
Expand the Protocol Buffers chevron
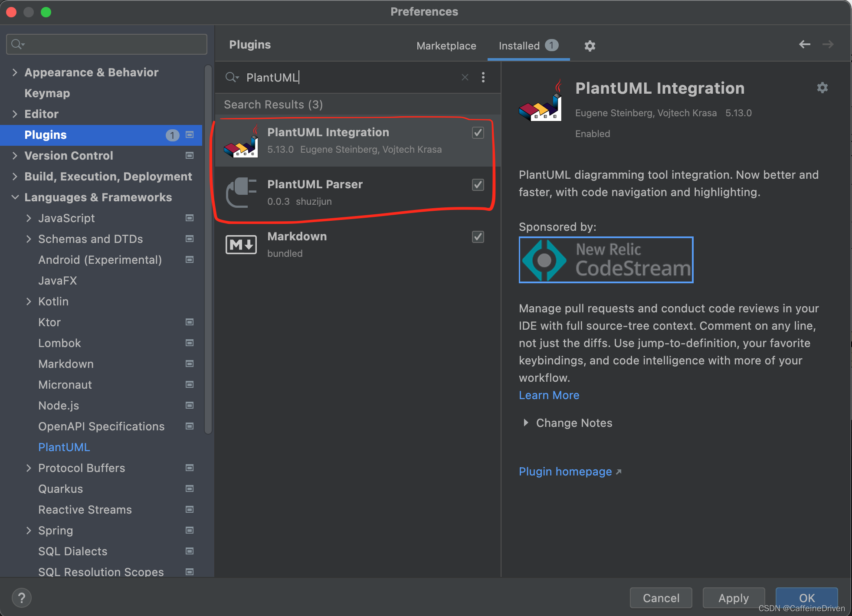pyautogui.click(x=29, y=468)
